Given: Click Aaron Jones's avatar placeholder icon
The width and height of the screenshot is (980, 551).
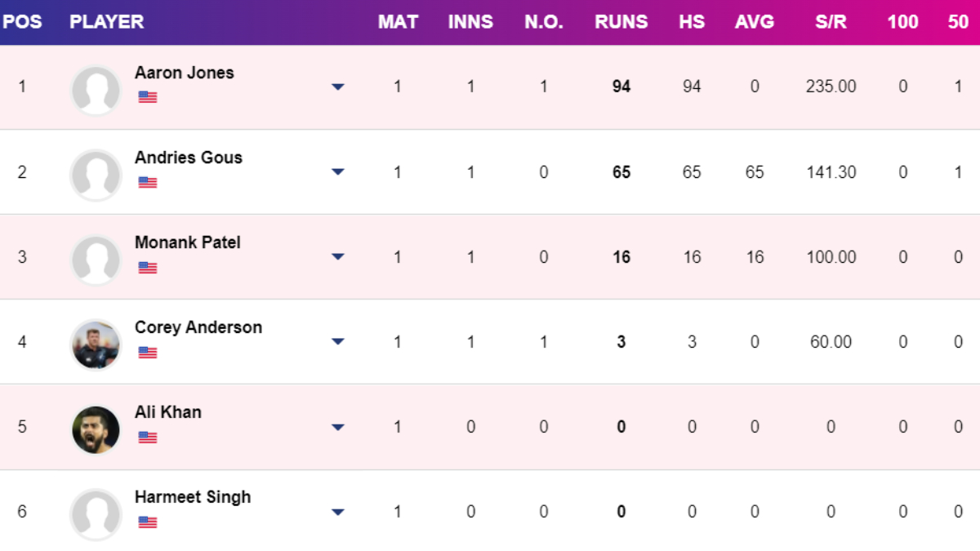Looking at the screenshot, I should (x=96, y=89).
